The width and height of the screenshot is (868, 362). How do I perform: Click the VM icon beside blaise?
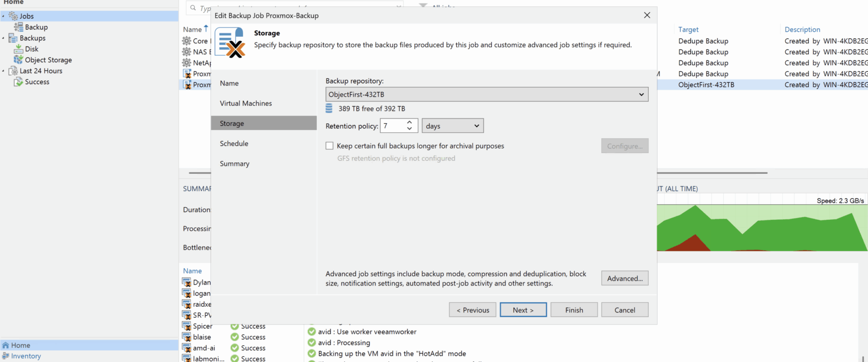click(186, 337)
